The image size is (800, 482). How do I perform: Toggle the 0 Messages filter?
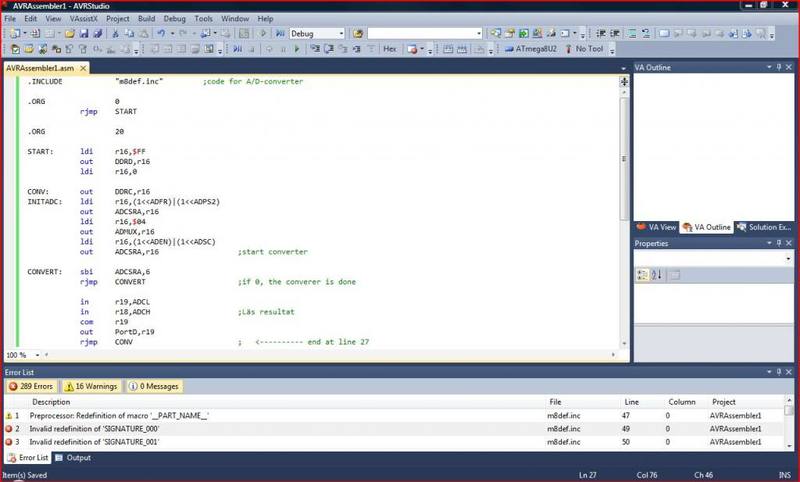click(154, 386)
